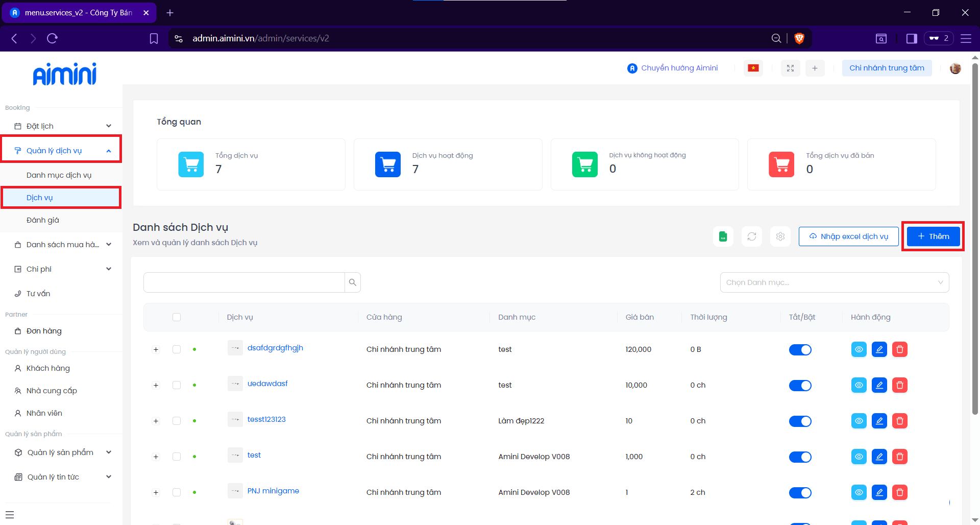The height and width of the screenshot is (525, 980).
Task: Click the Thêm button
Action: click(x=933, y=236)
